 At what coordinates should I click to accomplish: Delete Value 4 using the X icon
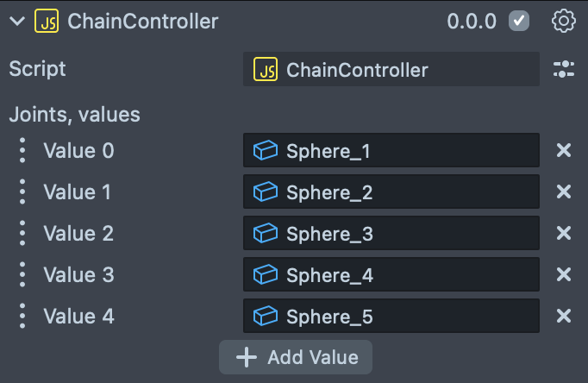tap(564, 317)
